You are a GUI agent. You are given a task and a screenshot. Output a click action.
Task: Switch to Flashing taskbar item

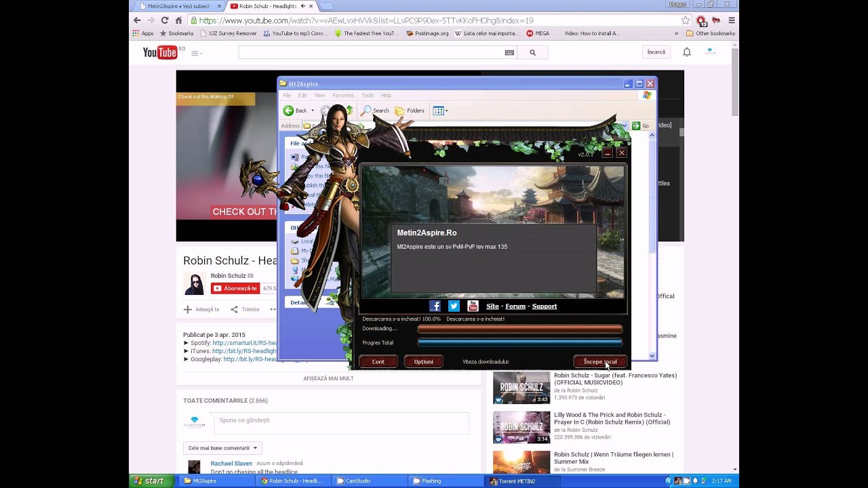[x=446, y=481]
